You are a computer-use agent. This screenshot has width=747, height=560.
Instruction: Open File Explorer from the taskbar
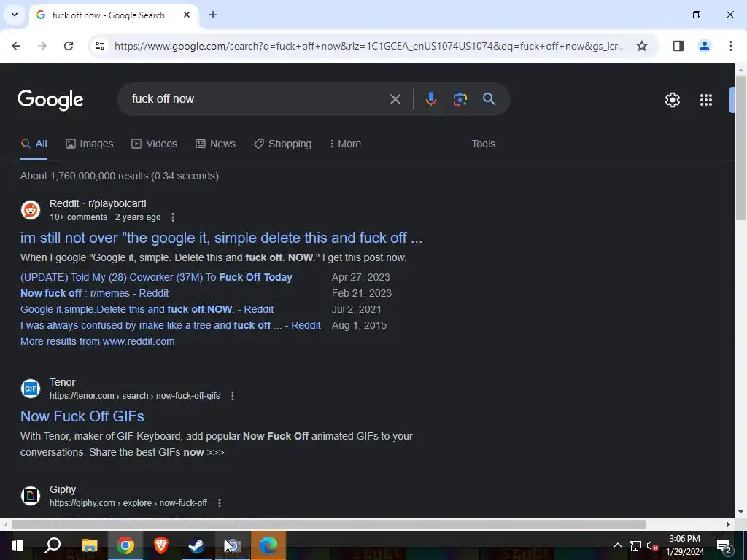(x=89, y=545)
